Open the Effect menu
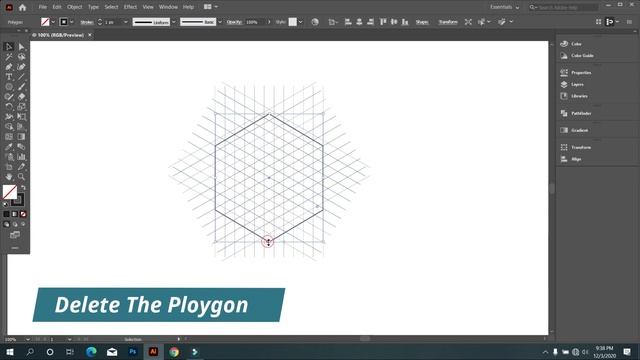The height and width of the screenshot is (360, 640). [130, 7]
